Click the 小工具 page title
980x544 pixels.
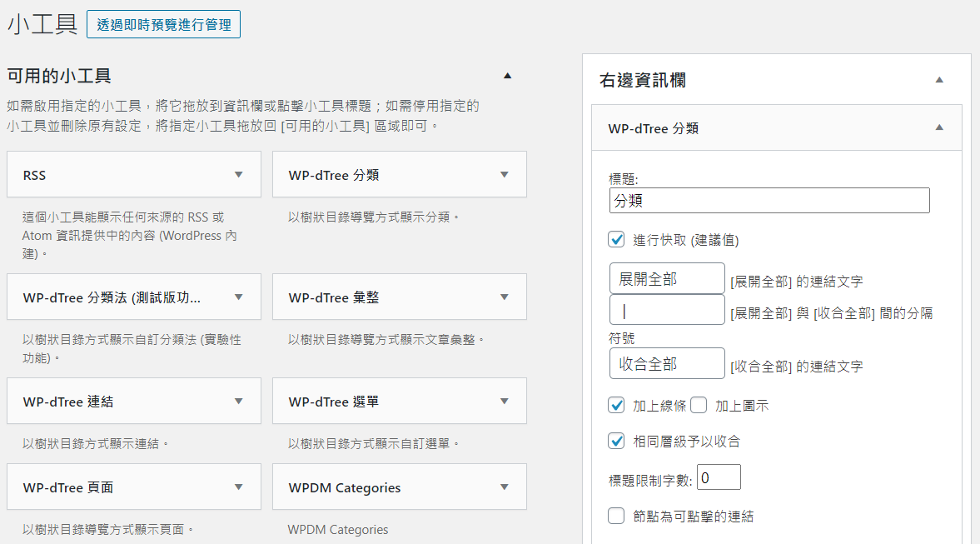(42, 24)
